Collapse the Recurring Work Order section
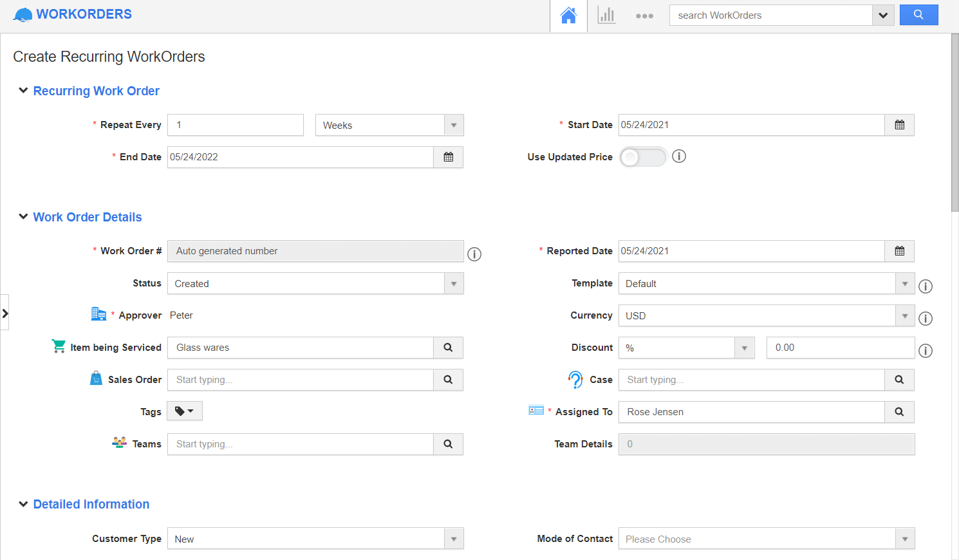 pos(23,90)
